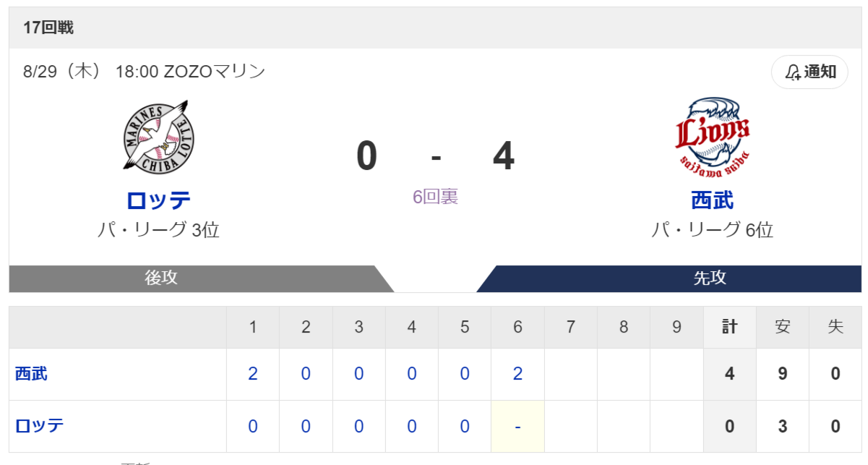868x465 pixels.
Task: Open 西武 sixth inning score 2
Action: (517, 374)
